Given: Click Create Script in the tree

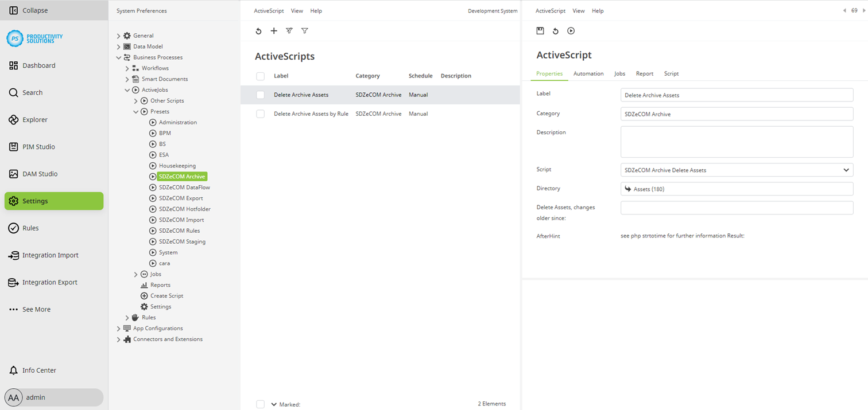Looking at the screenshot, I should (166, 296).
